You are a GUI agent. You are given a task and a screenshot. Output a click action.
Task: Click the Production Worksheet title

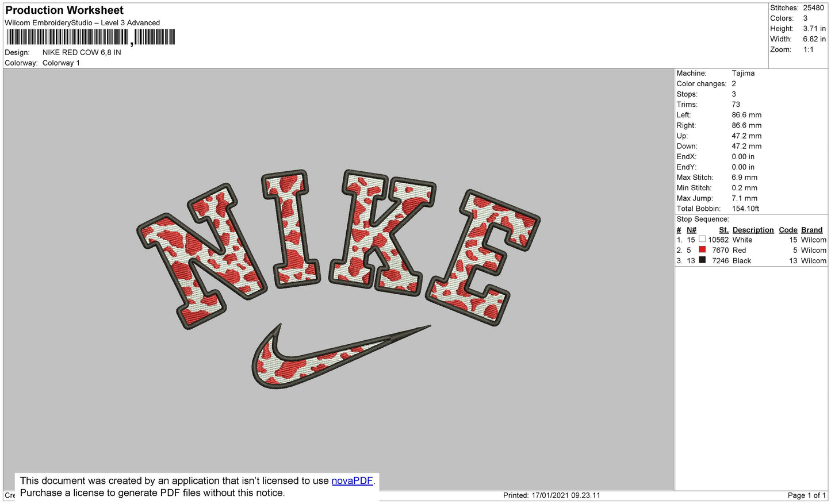coord(64,10)
